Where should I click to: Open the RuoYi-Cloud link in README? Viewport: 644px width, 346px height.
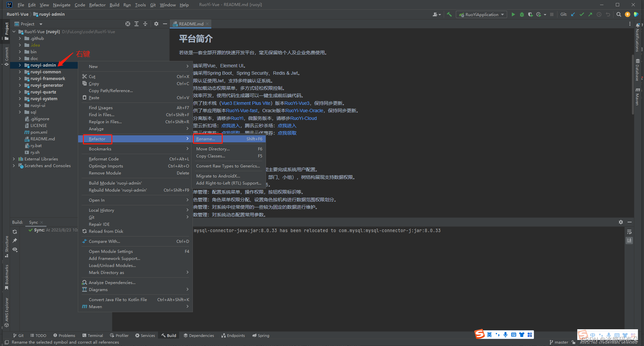[304, 118]
